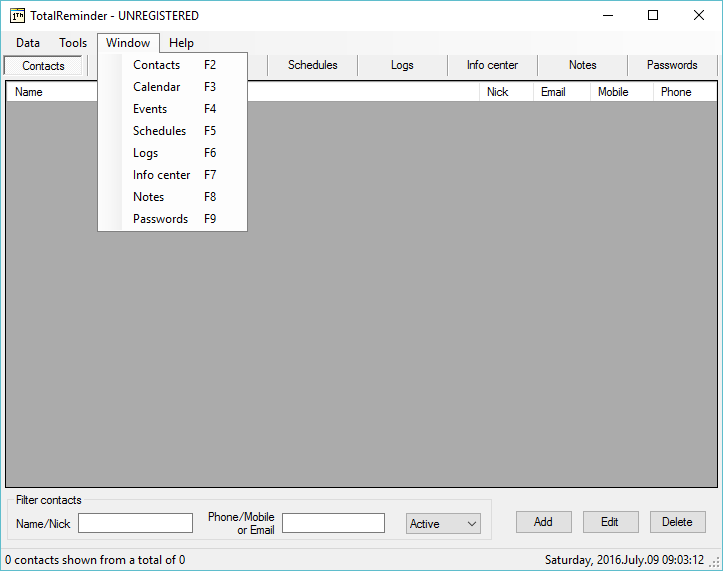The image size is (723, 571).
Task: Click the Edit contact button
Action: (x=610, y=522)
